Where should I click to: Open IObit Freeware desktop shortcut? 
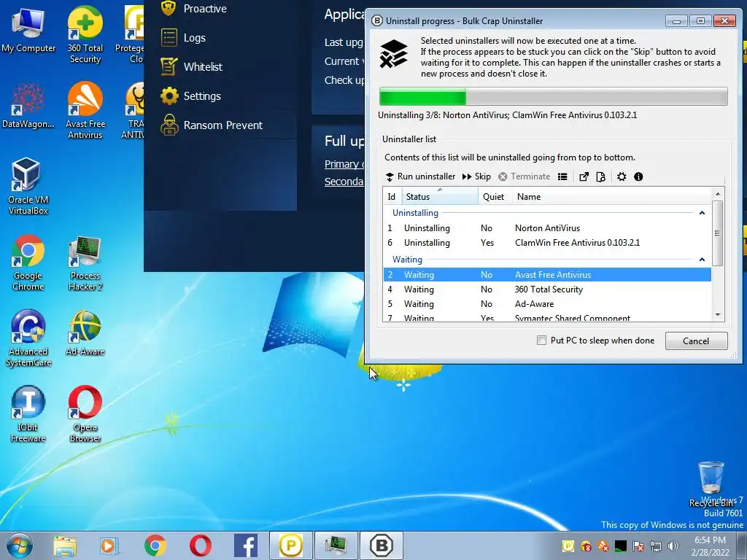[x=28, y=414]
